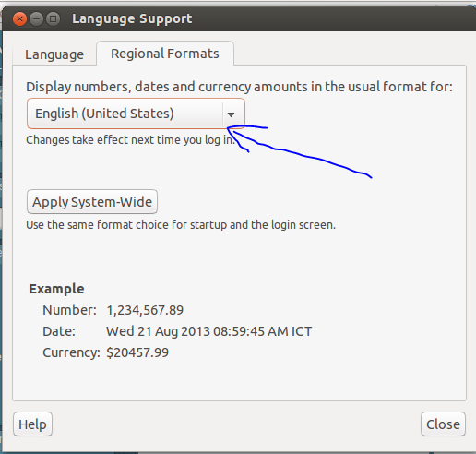Viewport: 476px width, 454px height.
Task: Open the English (United States) format dropdown
Action: click(x=136, y=113)
